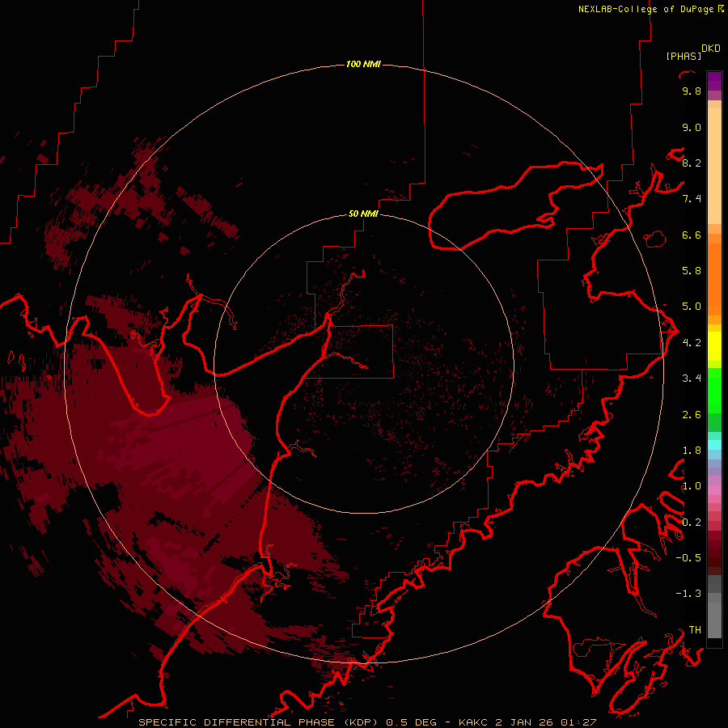Select the 4.2 legend value
This screenshot has height=728, width=728.
pyautogui.click(x=692, y=342)
